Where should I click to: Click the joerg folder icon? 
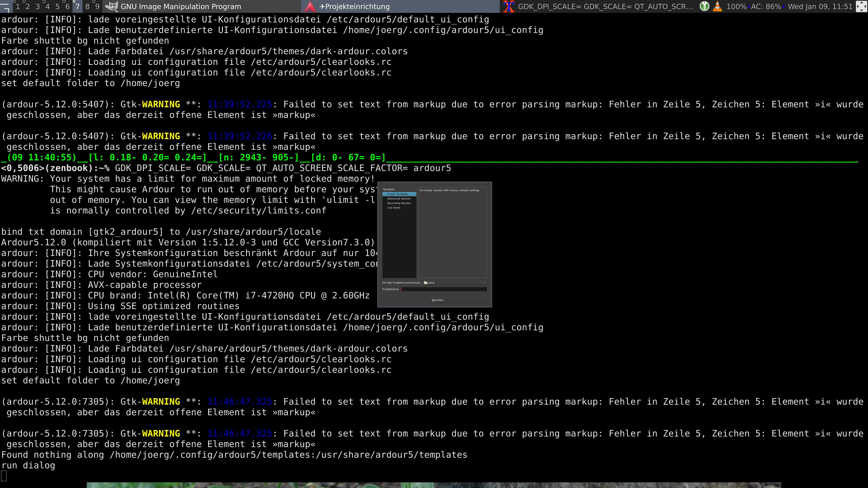(x=426, y=283)
